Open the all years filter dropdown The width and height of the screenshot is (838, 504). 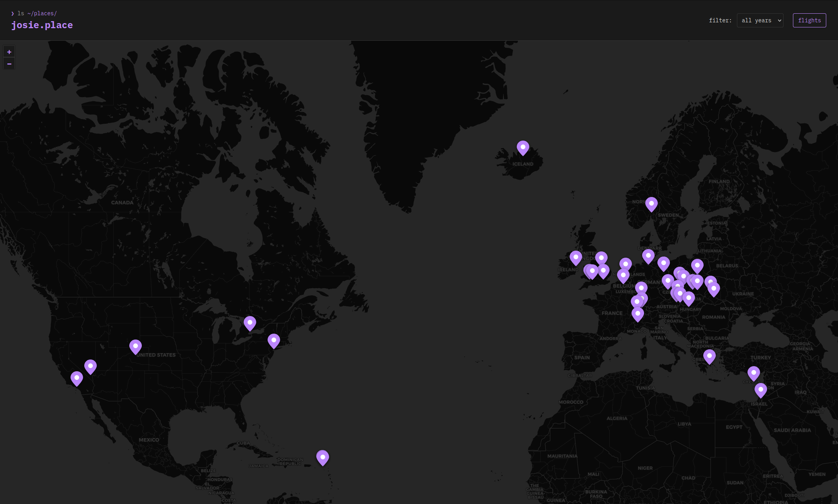760,20
